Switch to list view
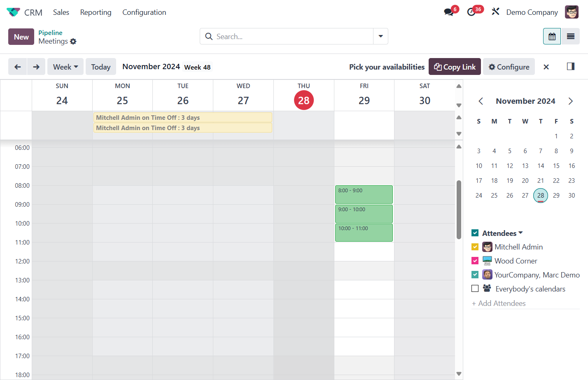The width and height of the screenshot is (588, 380). tap(570, 37)
